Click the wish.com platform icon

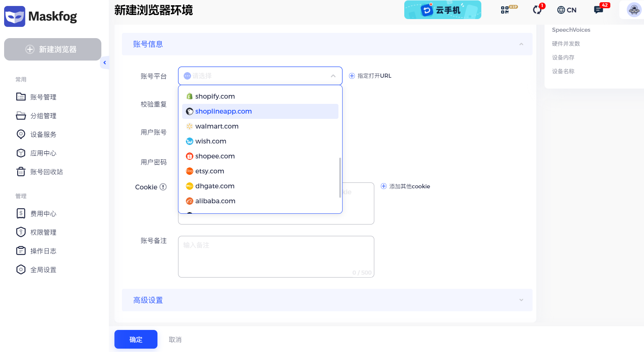190,141
